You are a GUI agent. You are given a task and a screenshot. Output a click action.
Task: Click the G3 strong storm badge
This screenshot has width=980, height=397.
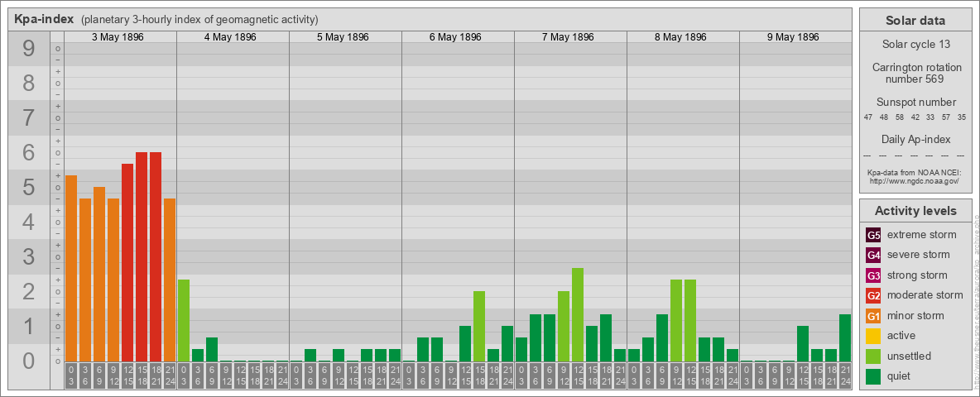coord(873,275)
